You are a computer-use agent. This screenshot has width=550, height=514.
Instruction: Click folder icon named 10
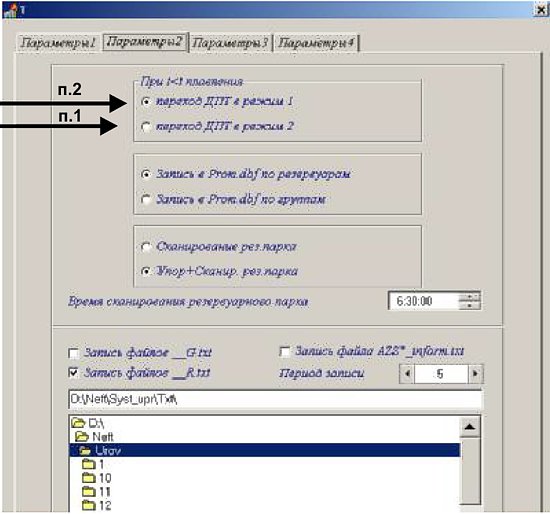[x=89, y=478]
